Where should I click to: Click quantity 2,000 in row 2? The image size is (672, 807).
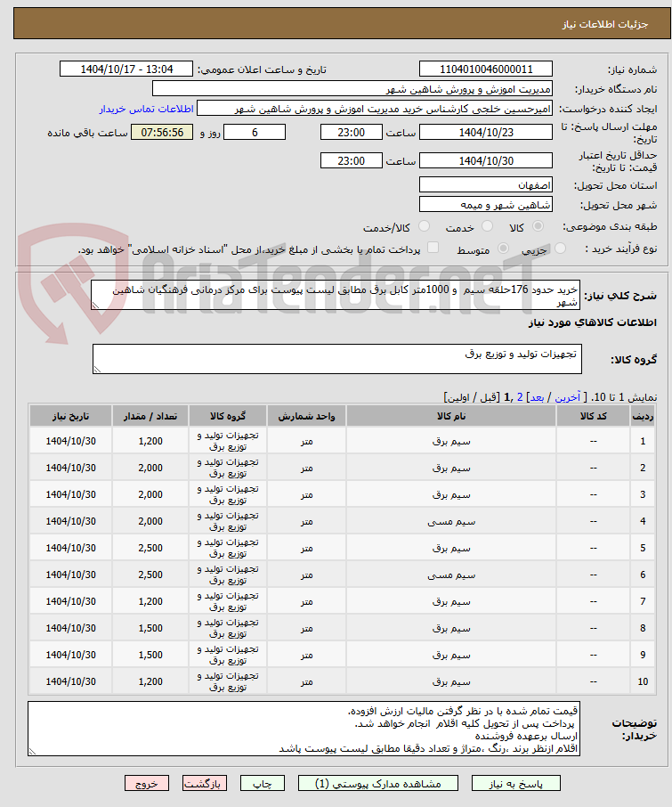pos(150,468)
